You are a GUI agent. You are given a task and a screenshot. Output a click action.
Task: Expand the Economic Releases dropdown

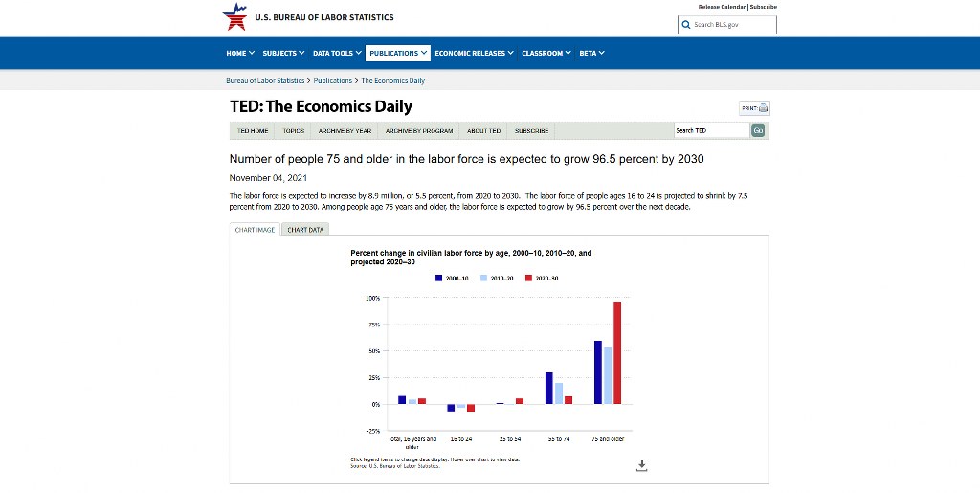click(x=474, y=53)
